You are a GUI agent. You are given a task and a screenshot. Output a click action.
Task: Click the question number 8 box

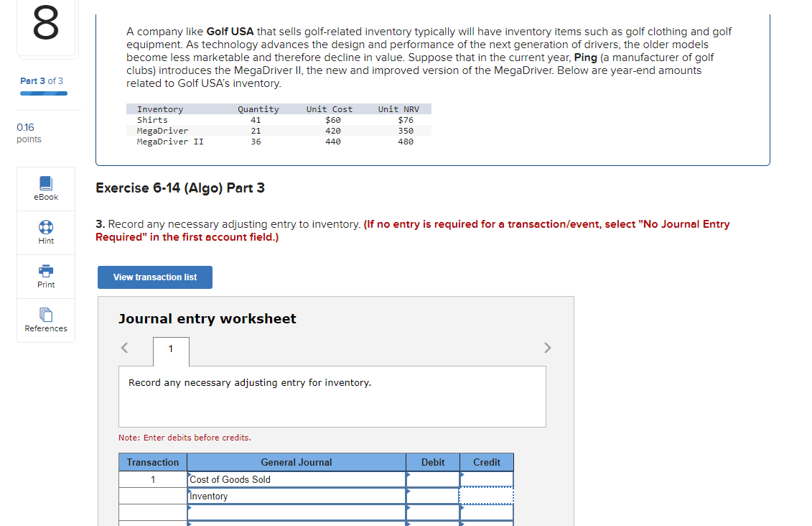pyautogui.click(x=46, y=26)
